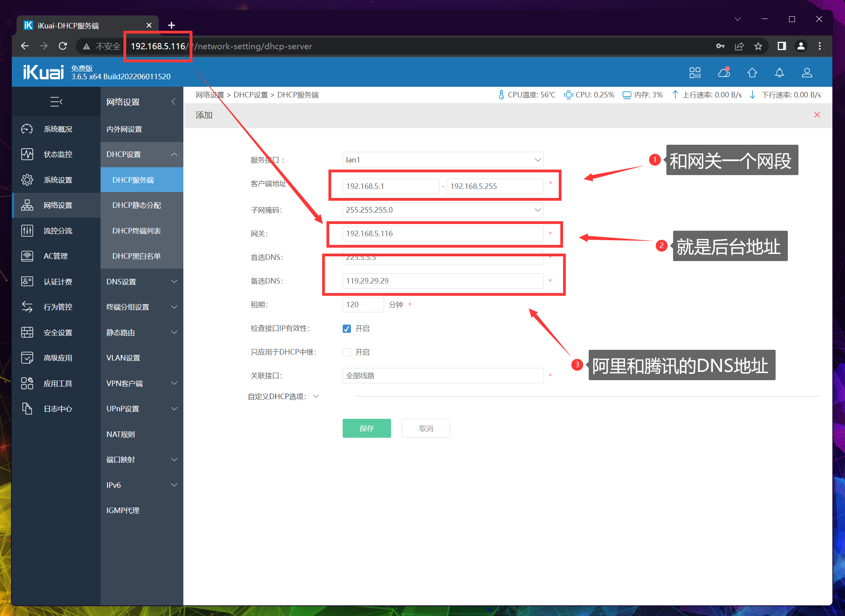Open the 子网掩码 255.255.255.0 dropdown
This screenshot has width=845, height=616.
442,210
